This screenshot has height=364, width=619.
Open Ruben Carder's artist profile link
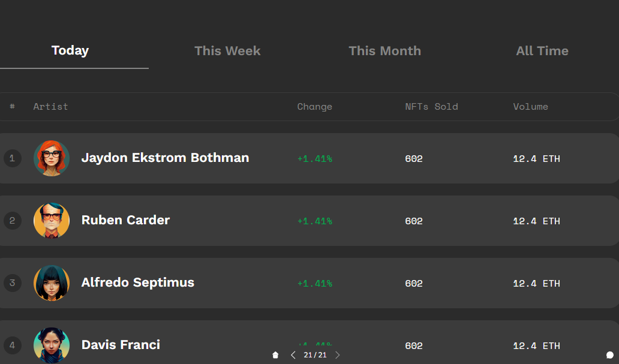tap(125, 220)
